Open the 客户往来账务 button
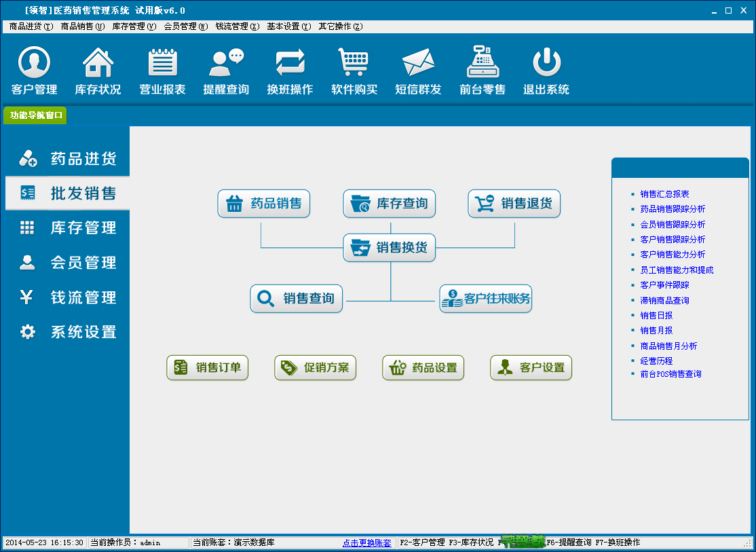Screen dimensions: 756x552 point(486,299)
